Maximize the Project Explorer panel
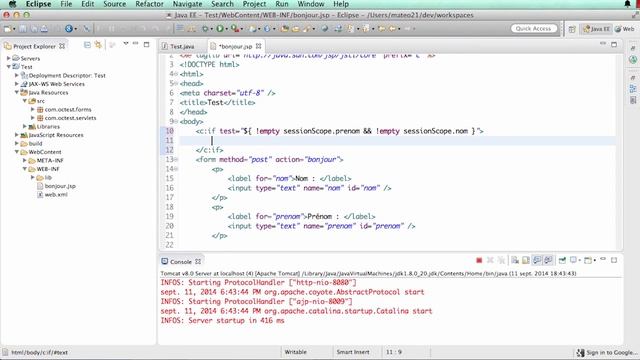This screenshot has width=640, height=360. point(146,44)
